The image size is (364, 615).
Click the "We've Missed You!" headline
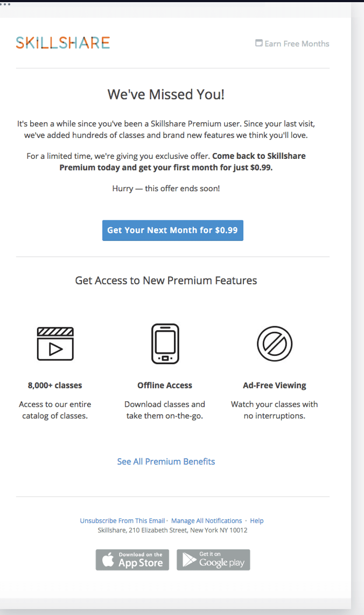point(166,95)
